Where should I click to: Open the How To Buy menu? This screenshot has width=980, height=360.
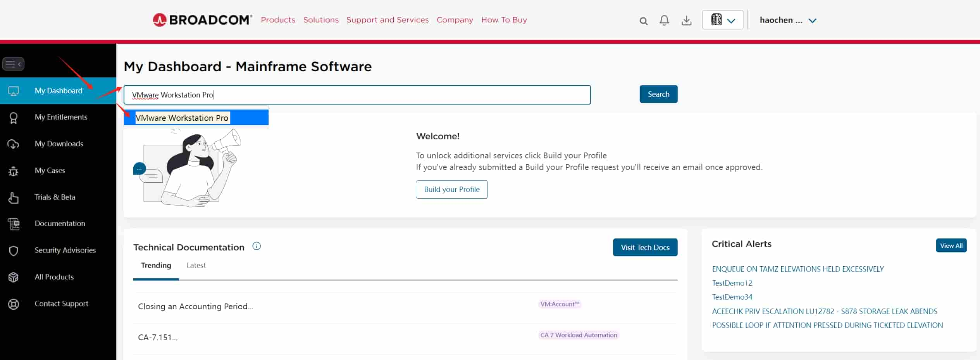(504, 20)
